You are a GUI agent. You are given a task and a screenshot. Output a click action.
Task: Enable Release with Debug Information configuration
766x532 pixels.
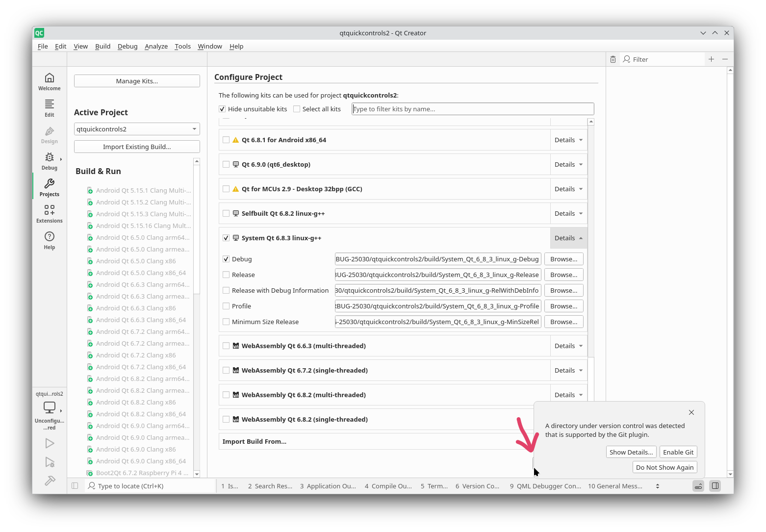point(226,290)
